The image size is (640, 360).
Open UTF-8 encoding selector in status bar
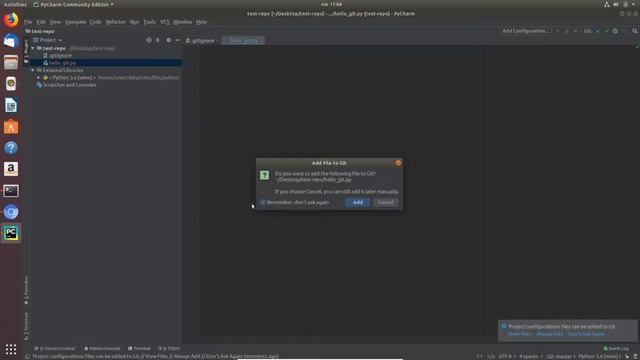506,356
